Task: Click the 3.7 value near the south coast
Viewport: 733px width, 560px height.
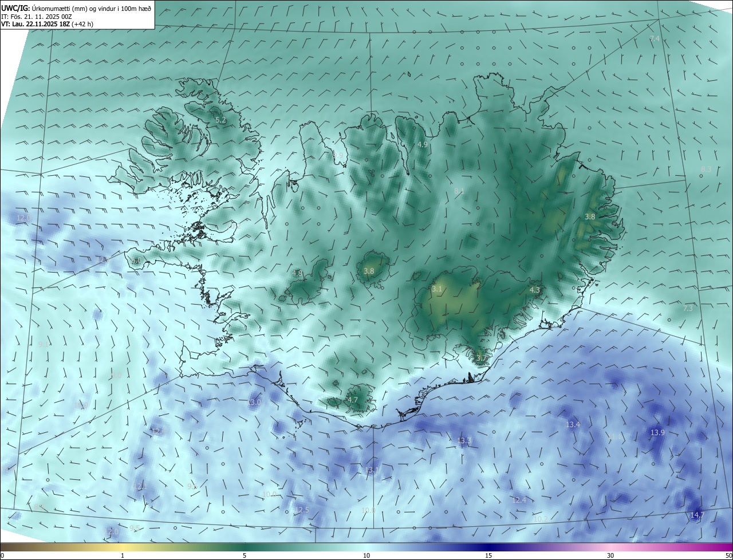Action: pos(482,358)
